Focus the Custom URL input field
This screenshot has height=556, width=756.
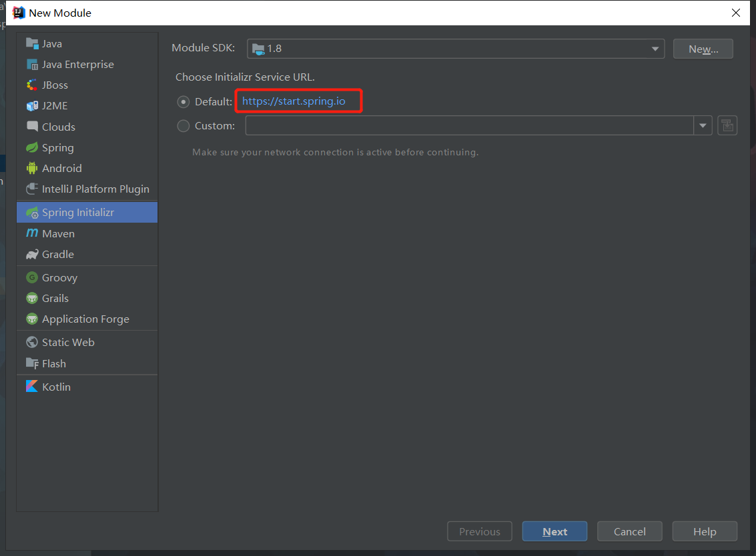pos(470,126)
